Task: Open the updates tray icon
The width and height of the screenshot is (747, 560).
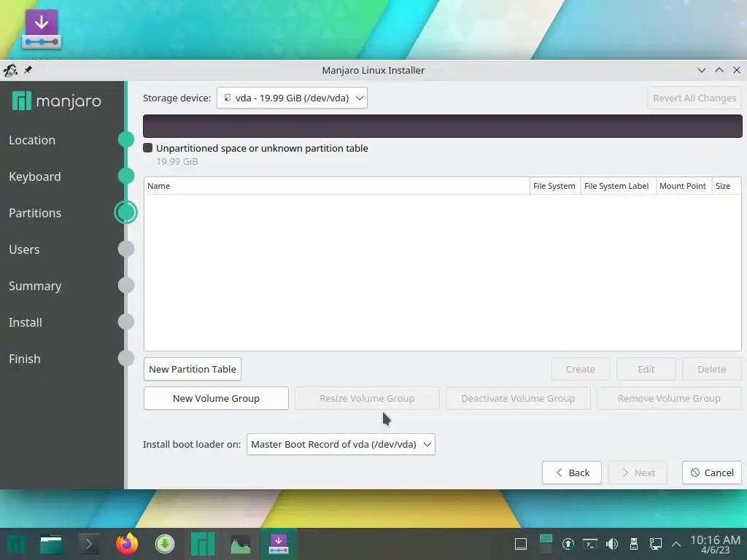Action: tap(568, 544)
